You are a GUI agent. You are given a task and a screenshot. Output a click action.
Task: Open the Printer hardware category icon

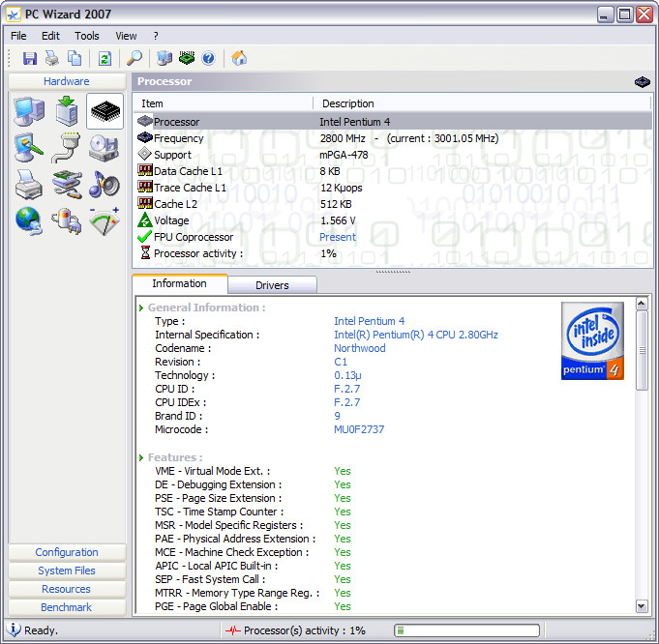tap(29, 184)
